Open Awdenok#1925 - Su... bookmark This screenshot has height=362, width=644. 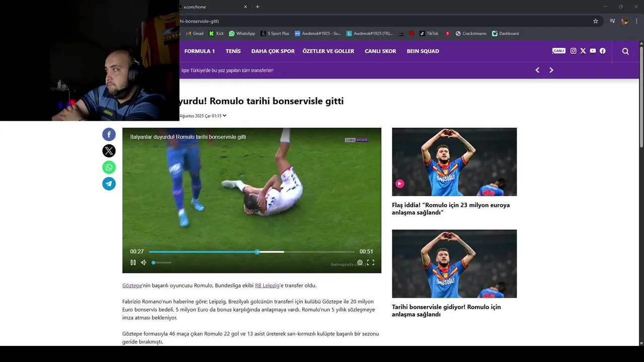click(x=318, y=33)
